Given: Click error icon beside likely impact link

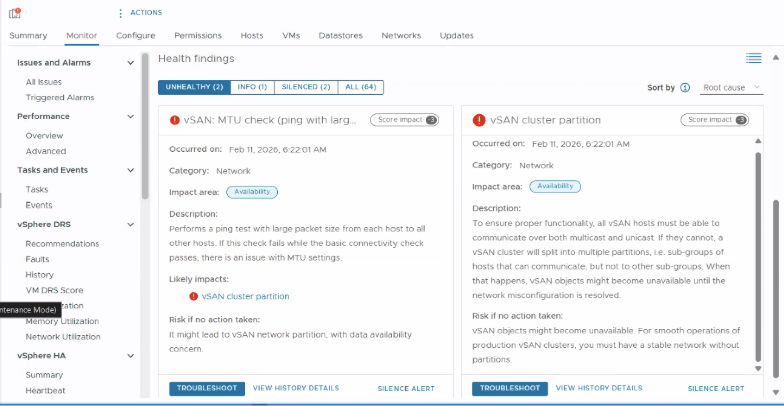Looking at the screenshot, I should [194, 296].
